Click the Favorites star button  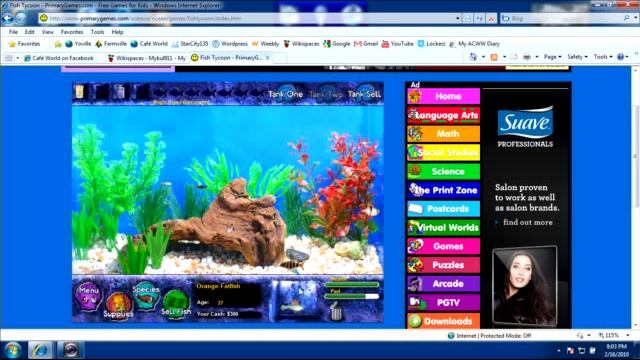pyautogui.click(x=24, y=44)
